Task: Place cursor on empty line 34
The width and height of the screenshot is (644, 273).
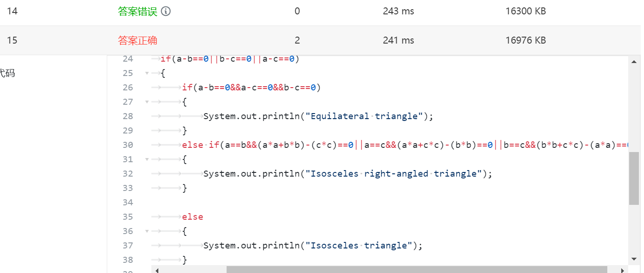Action: tap(279, 203)
